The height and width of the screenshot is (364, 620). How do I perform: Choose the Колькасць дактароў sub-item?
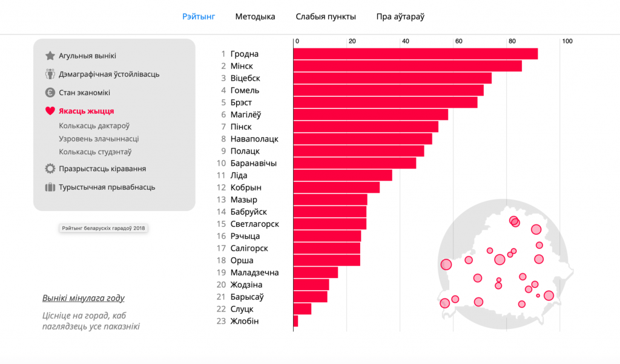pos(94,126)
